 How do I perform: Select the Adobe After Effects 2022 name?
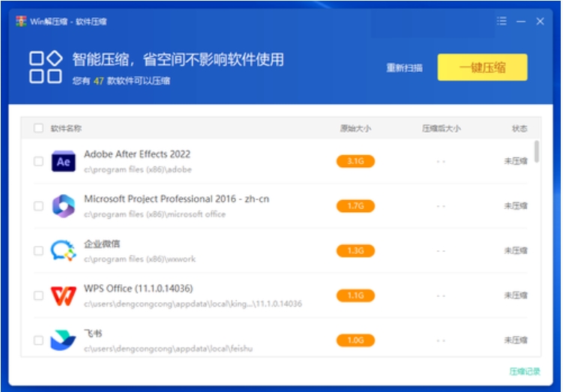pos(137,154)
